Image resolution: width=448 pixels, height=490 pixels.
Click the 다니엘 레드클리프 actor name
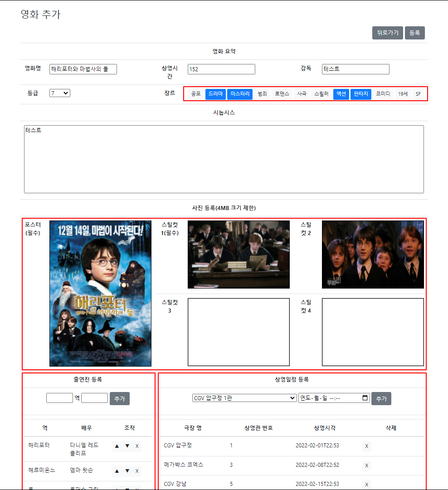click(x=84, y=449)
